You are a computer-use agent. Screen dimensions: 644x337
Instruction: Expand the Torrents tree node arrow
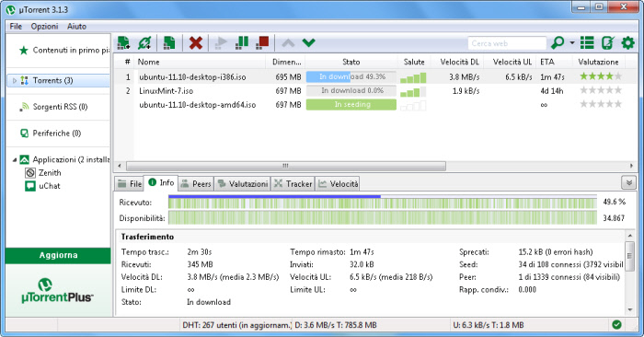click(x=15, y=80)
